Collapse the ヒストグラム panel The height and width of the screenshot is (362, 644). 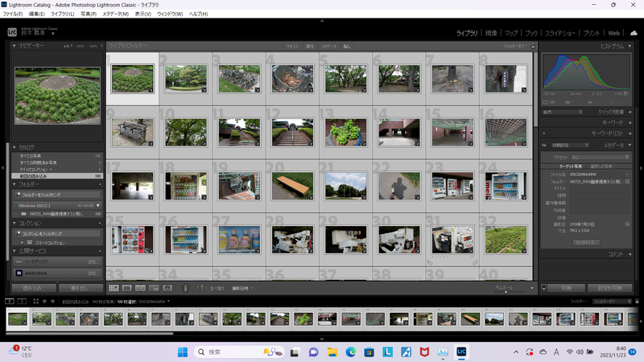pyautogui.click(x=630, y=46)
